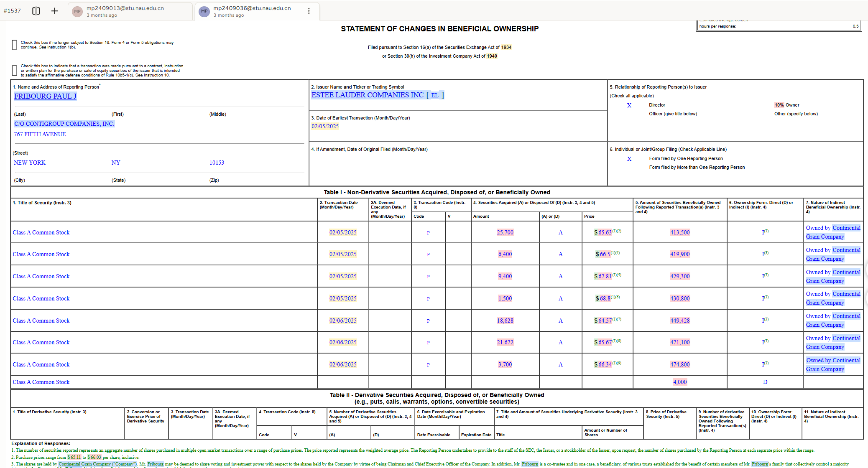Image resolution: width=868 pixels, height=468 pixels.
Task: Switch to mp2409036@stu.nau.edu.cn annotation tab
Action: pos(257,11)
